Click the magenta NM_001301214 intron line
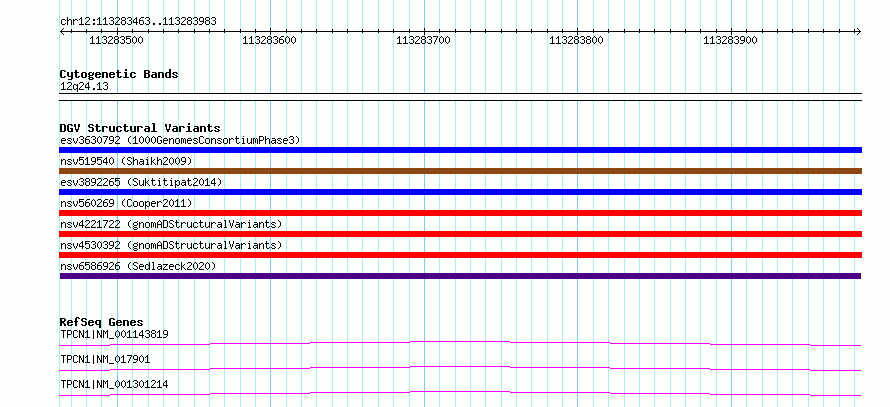Image resolution: width=890 pixels, height=407 pixels. (460, 393)
